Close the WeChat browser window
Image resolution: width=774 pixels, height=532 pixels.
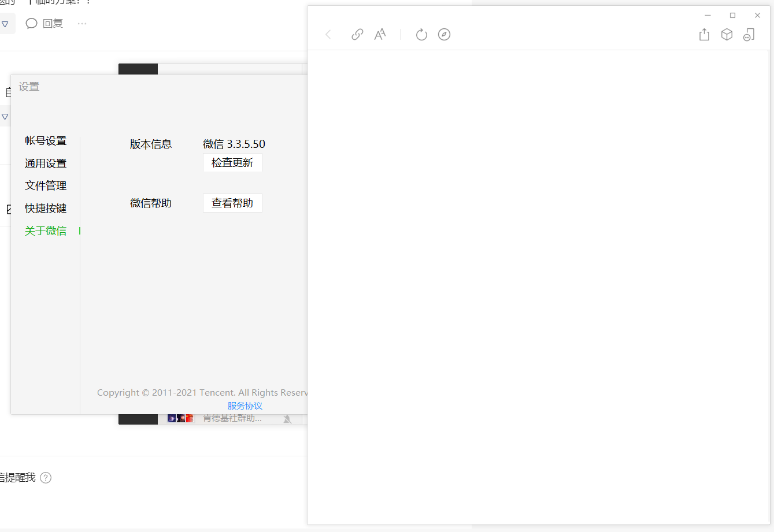pyautogui.click(x=757, y=16)
